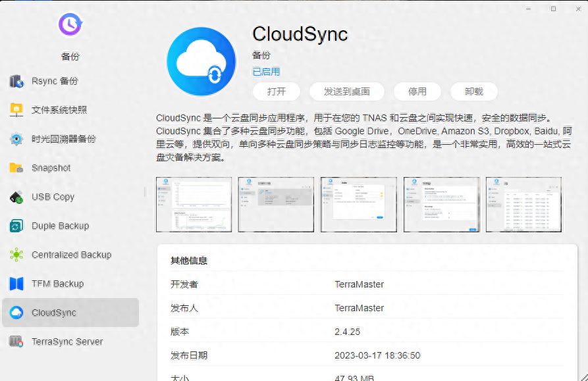This screenshot has height=381, width=588.
Task: Click the version number 2.4.25
Action: coord(347,332)
